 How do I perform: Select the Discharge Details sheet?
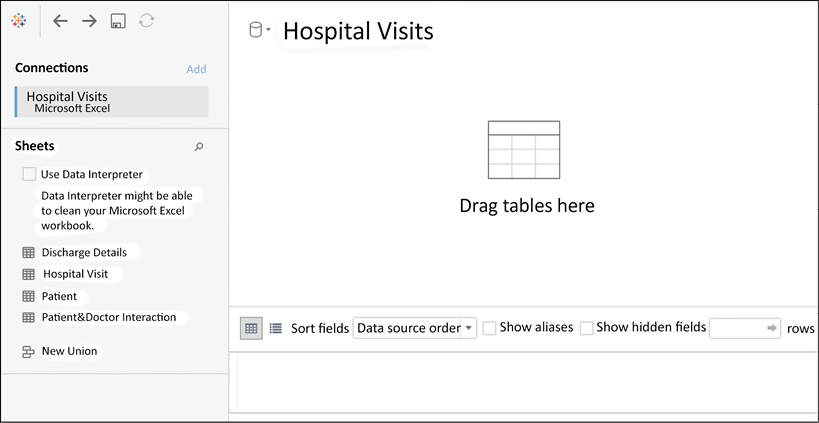point(84,253)
